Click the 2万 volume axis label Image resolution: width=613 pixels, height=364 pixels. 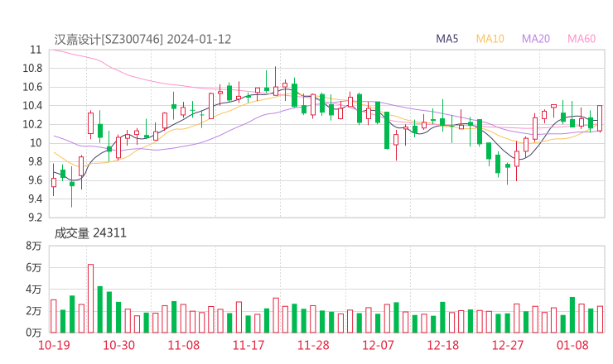[34, 311]
